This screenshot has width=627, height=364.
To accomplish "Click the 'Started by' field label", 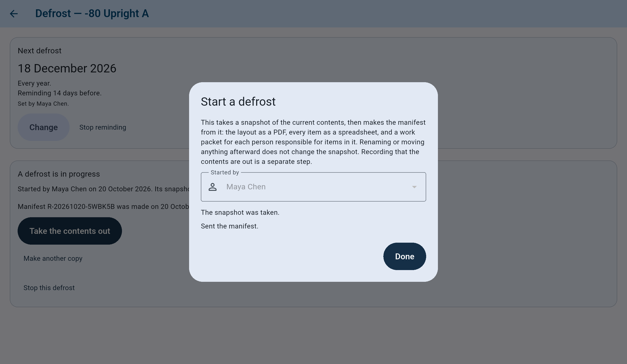I will coord(225,172).
